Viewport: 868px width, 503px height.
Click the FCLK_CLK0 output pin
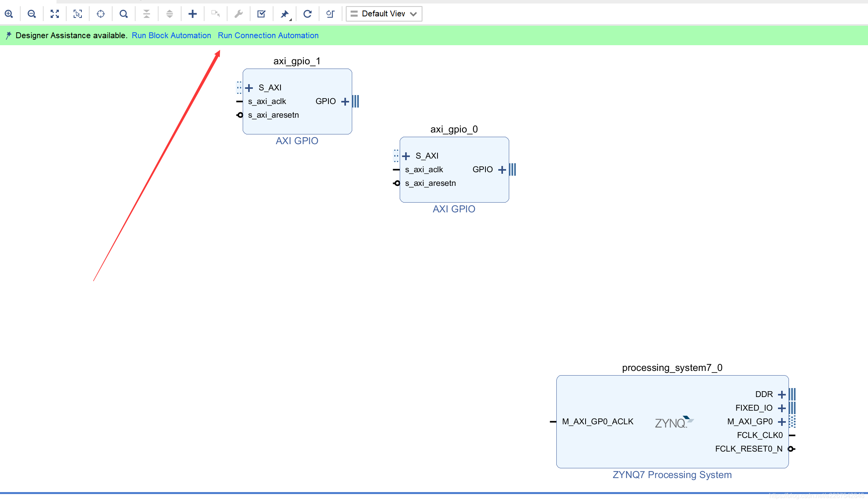coord(792,435)
